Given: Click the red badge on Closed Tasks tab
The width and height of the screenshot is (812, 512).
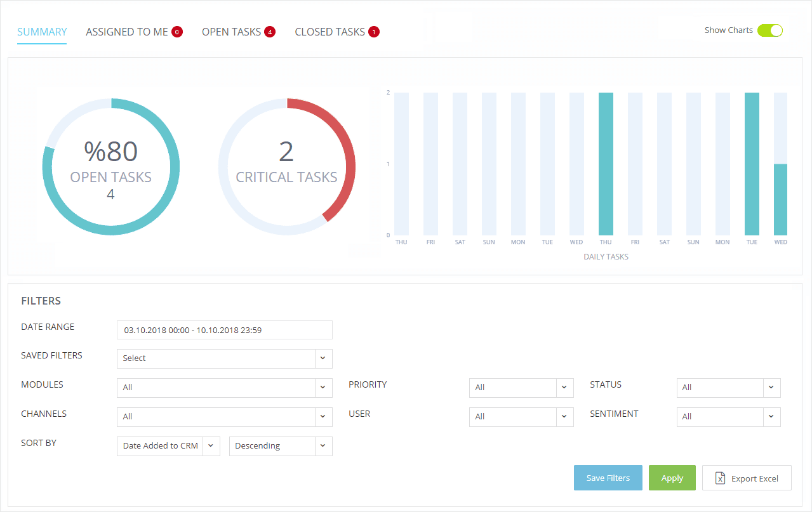Looking at the screenshot, I should point(373,32).
